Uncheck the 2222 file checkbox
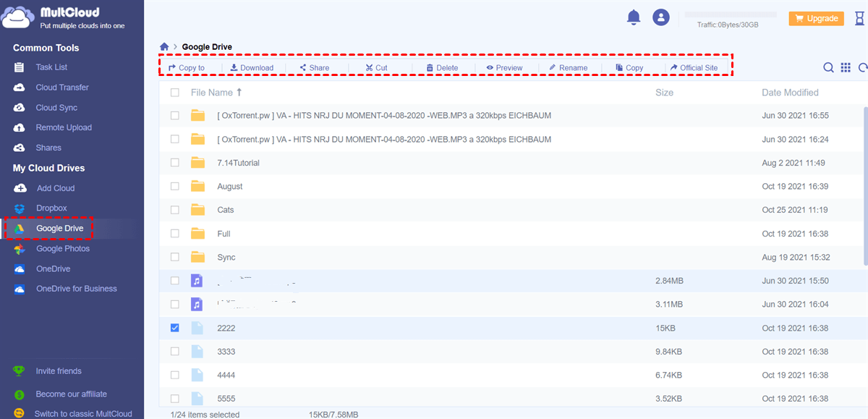Screen dimensions: 868x419 [174, 328]
